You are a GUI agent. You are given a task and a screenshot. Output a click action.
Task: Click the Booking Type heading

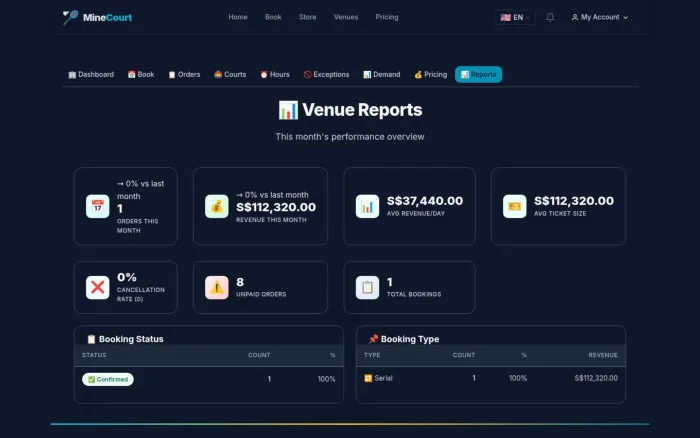410,339
